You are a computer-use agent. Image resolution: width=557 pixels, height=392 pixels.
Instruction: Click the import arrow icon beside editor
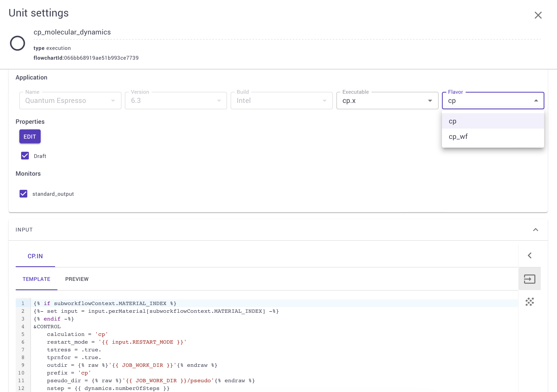point(529,279)
